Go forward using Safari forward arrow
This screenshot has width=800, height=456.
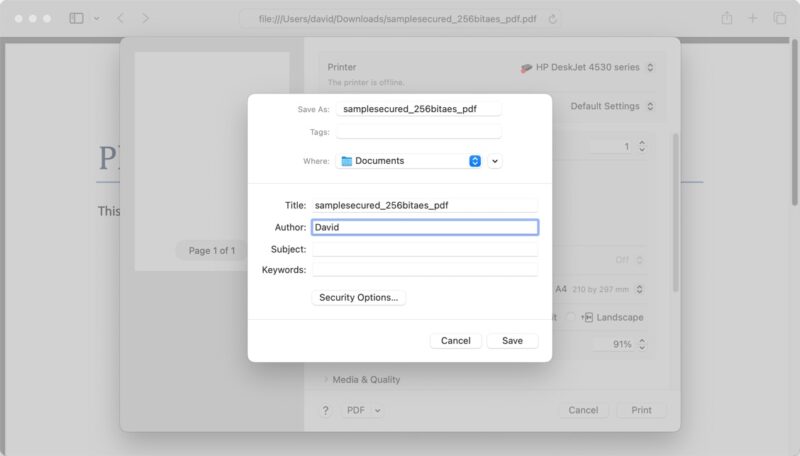(145, 18)
